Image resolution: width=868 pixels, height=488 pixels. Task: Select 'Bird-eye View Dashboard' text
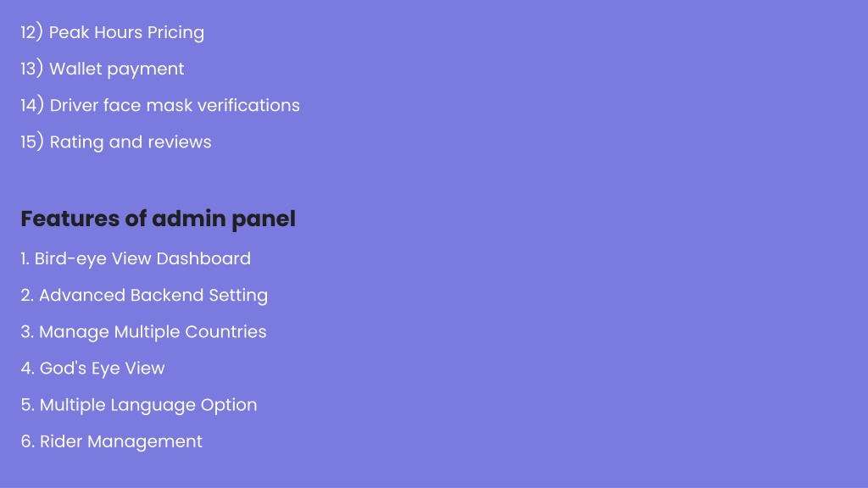(x=142, y=259)
